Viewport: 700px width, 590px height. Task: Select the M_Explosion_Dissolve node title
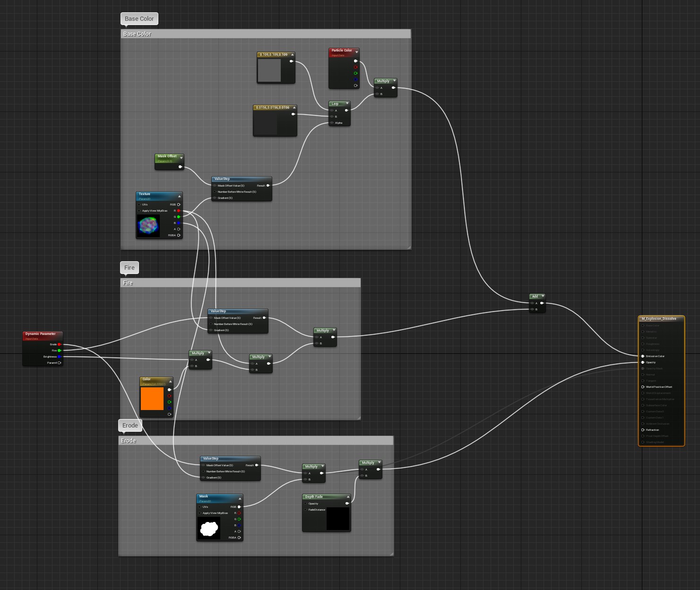pyautogui.click(x=660, y=319)
